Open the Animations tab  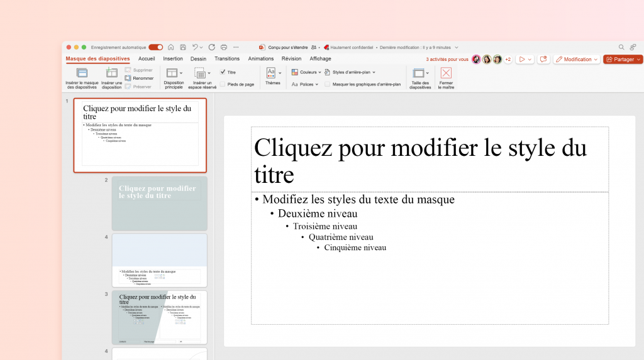pos(261,58)
